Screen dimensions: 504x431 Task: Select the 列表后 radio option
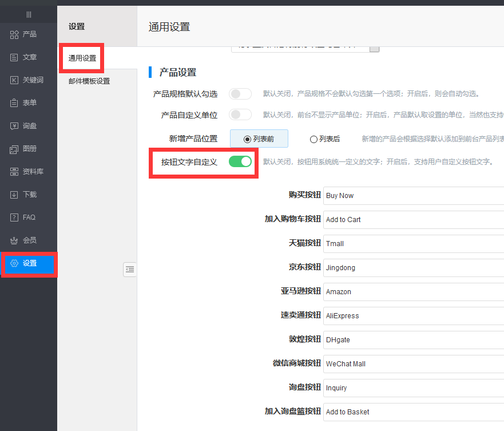point(313,139)
